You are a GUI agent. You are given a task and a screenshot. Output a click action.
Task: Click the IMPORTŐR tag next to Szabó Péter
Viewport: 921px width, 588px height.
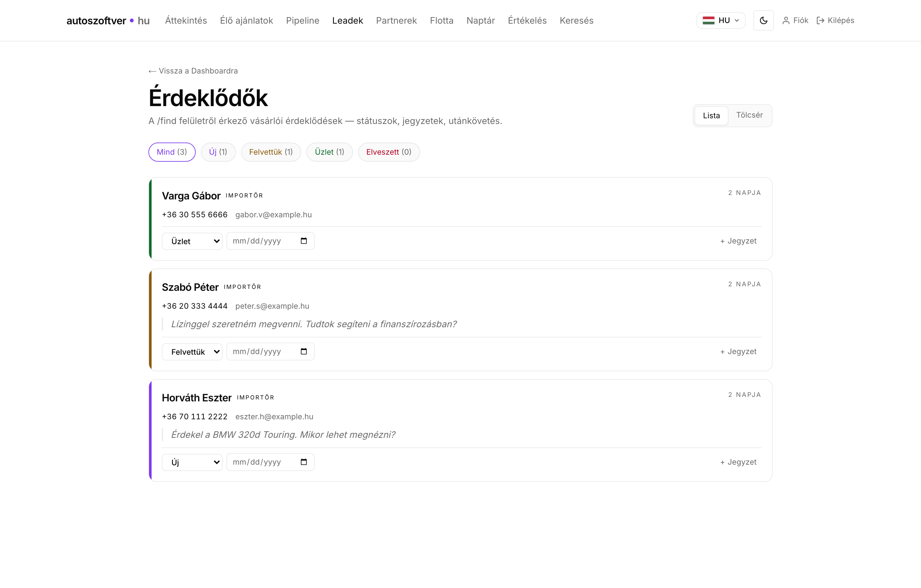242,287
